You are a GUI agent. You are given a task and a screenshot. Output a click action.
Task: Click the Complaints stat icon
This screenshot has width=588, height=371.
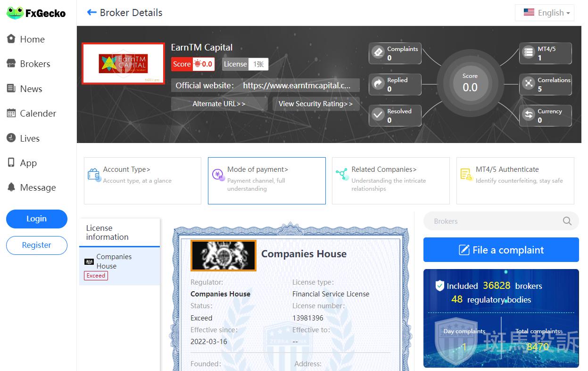378,53
